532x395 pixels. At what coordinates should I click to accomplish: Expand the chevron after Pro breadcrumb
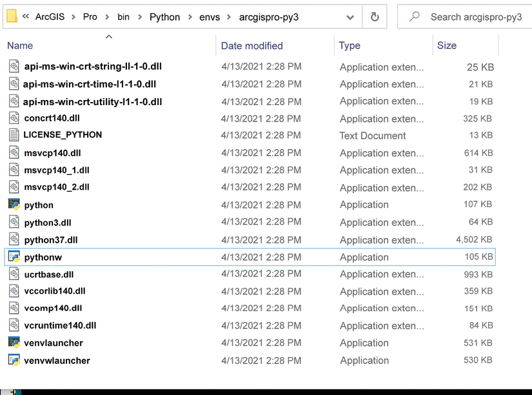click(x=107, y=17)
